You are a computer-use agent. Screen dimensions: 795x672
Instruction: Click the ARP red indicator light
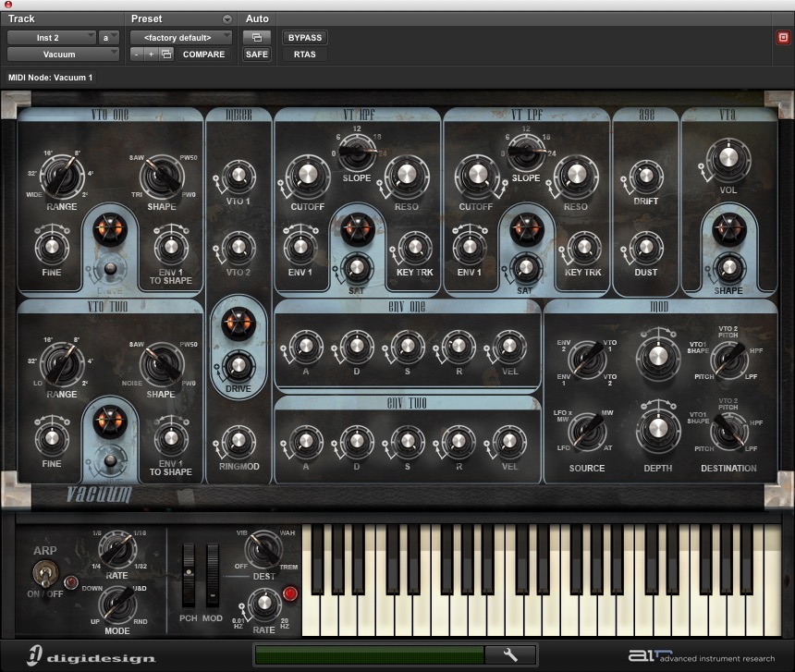71,581
